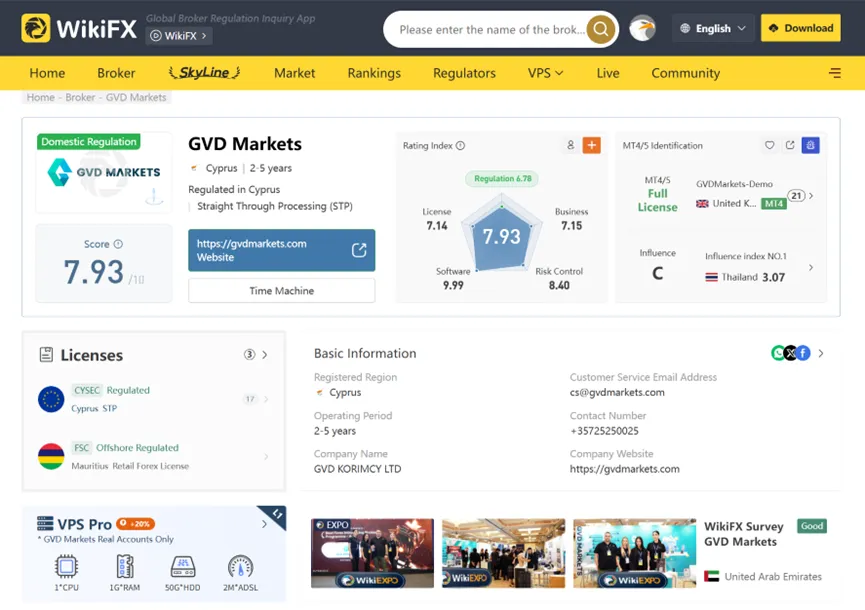Open the first EXPO photo thumbnail
The image size is (865, 610).
click(372, 553)
